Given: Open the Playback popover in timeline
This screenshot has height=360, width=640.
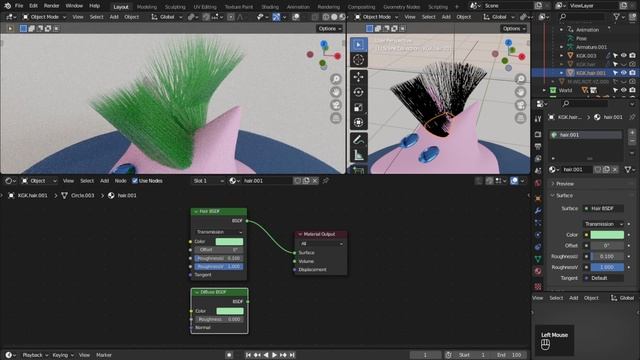Looking at the screenshot, I should point(35,355).
